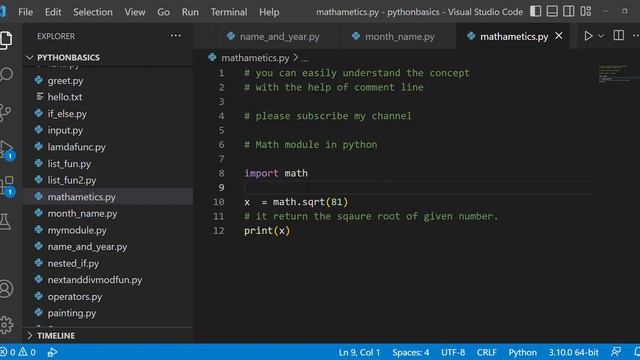Open hello.txt in the explorer
This screenshot has width=640, height=360.
64,97
